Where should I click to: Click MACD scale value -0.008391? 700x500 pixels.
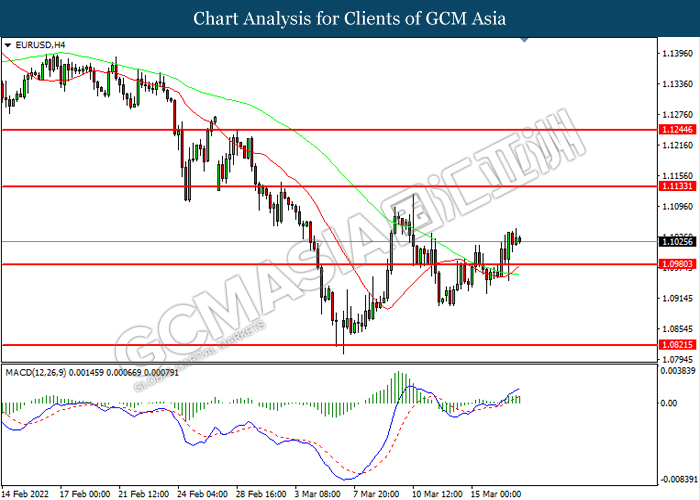[679, 479]
